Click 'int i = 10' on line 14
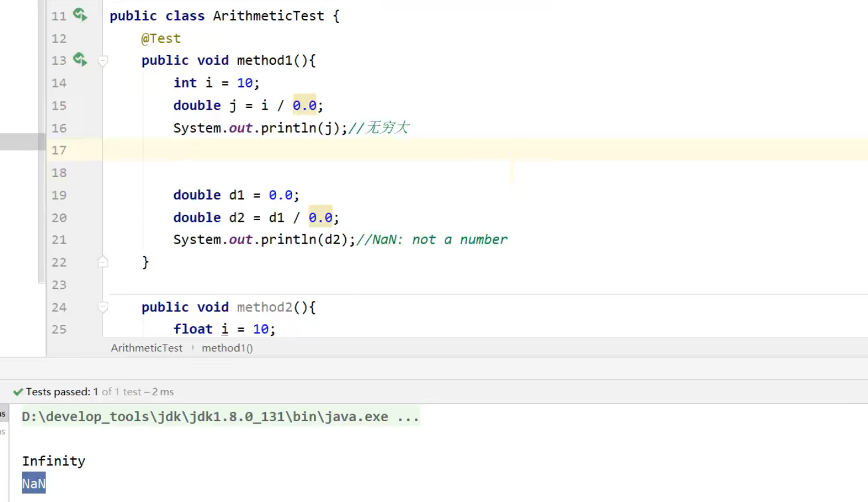The height and width of the screenshot is (502, 868). 217,83
